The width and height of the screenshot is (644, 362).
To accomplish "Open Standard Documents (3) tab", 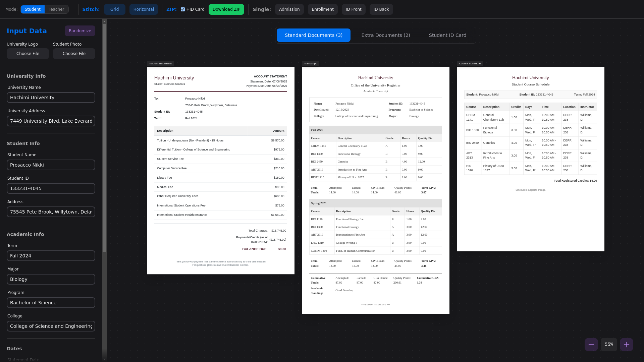I will pyautogui.click(x=314, y=35).
